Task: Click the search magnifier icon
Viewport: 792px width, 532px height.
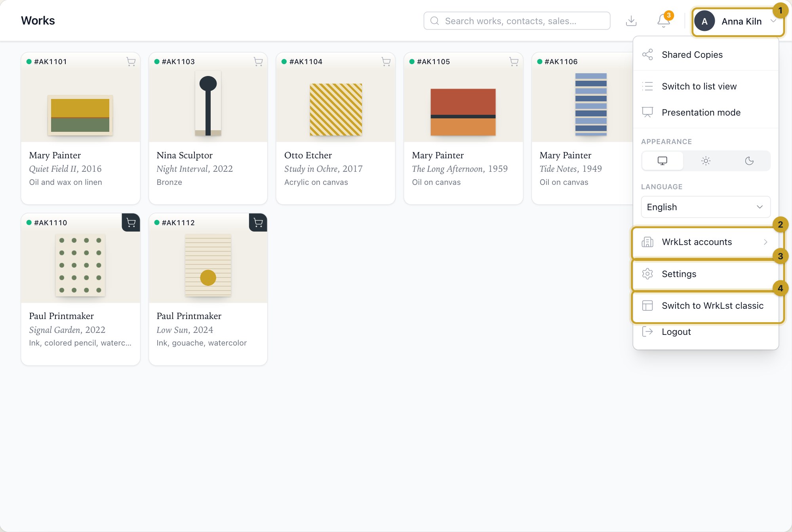Action: [434, 21]
